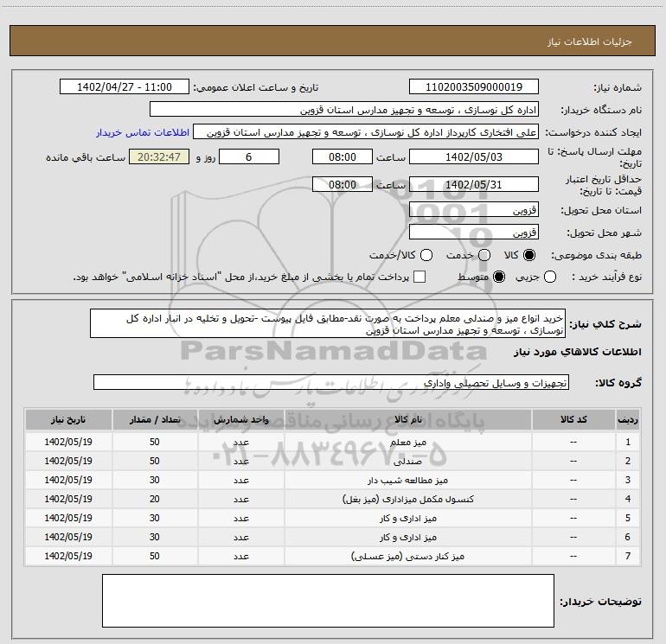Choose the متوسط purchase process option
Viewport: 666px width, 644px height.
pyautogui.click(x=499, y=277)
